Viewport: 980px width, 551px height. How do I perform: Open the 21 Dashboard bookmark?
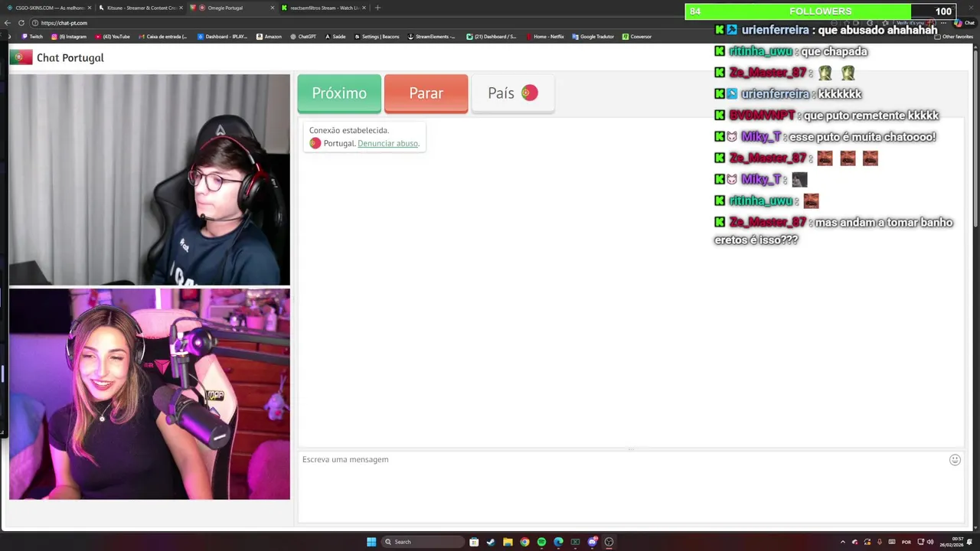click(x=492, y=37)
